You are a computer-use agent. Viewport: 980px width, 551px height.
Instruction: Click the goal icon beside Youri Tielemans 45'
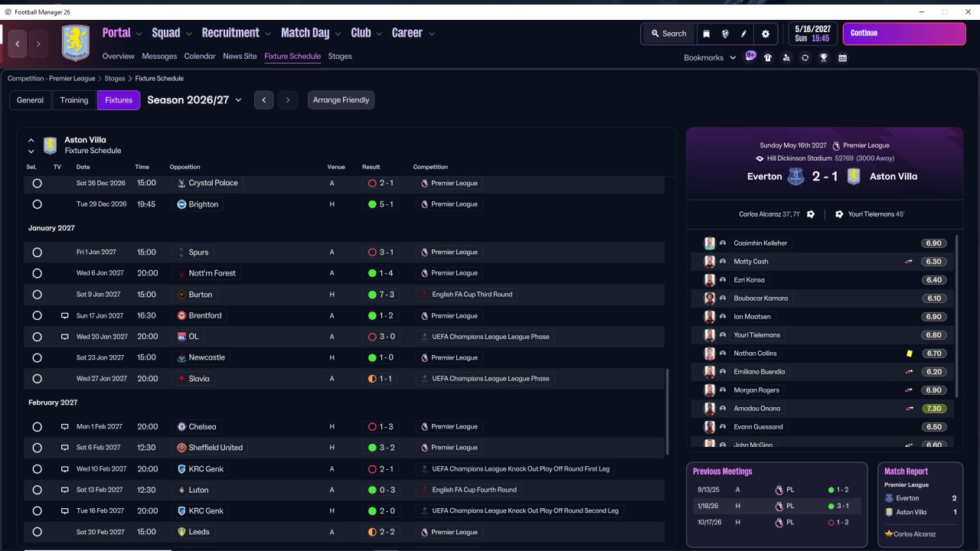coord(839,214)
